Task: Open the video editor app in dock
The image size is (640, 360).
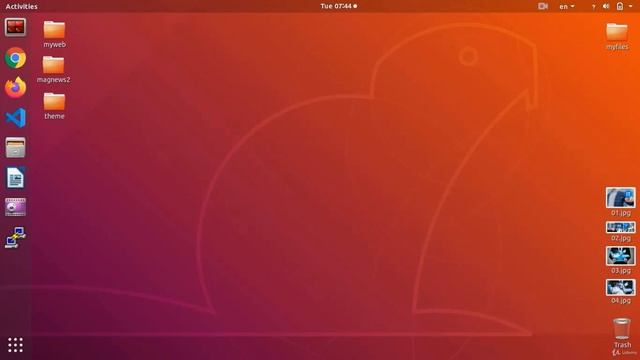Action: coord(16,207)
